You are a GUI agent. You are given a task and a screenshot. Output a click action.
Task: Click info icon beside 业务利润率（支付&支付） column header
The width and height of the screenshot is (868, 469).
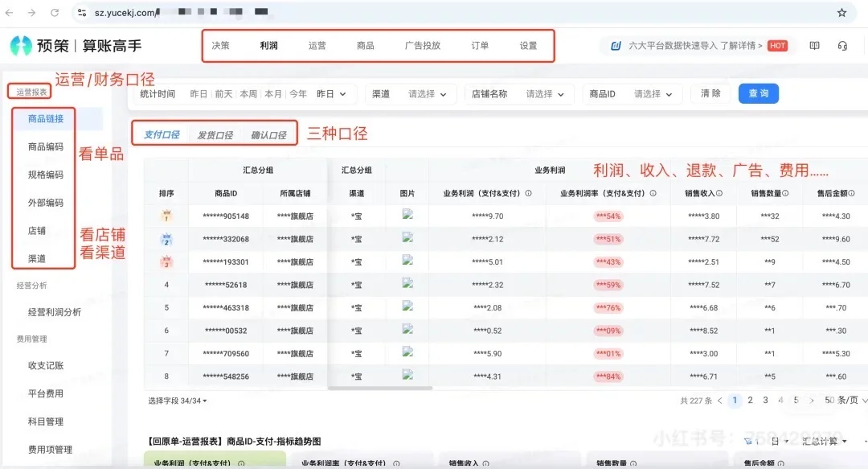point(653,194)
